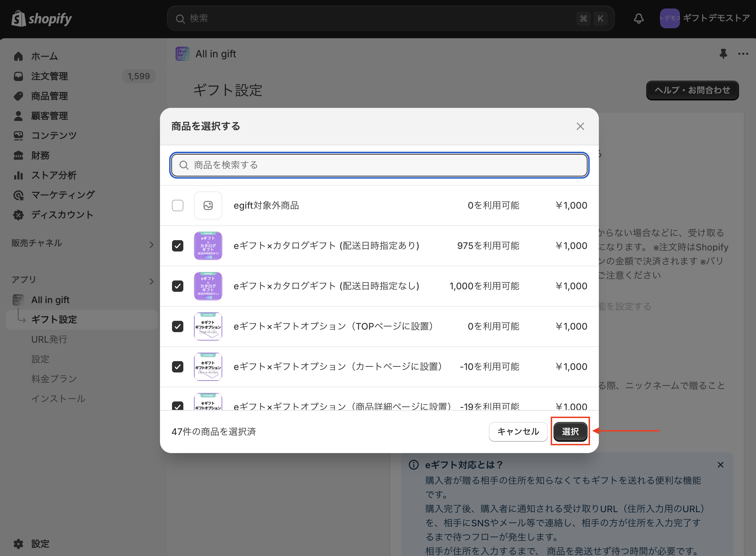Image resolution: width=756 pixels, height=556 pixels.
Task: Check the egift対象外商品 checkbox
Action: click(x=178, y=205)
